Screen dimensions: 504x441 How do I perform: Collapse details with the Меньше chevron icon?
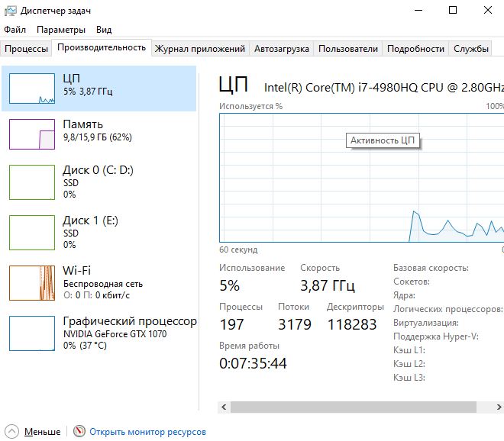pos(11,432)
